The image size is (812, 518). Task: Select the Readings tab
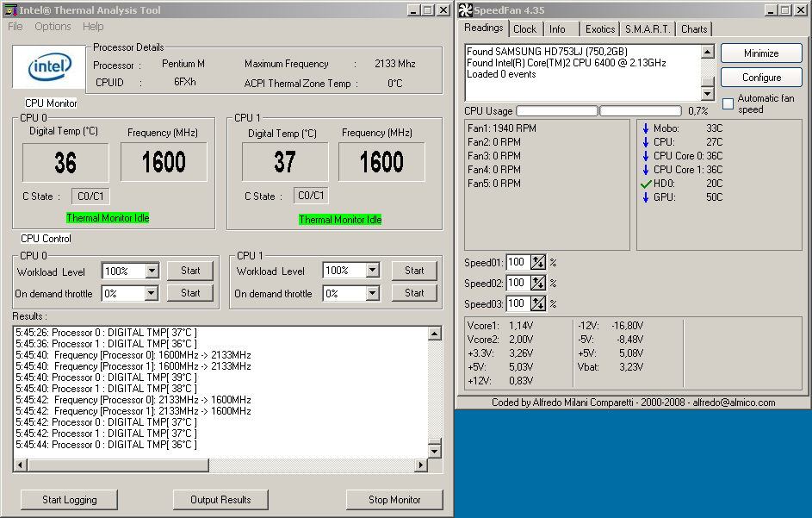point(483,28)
